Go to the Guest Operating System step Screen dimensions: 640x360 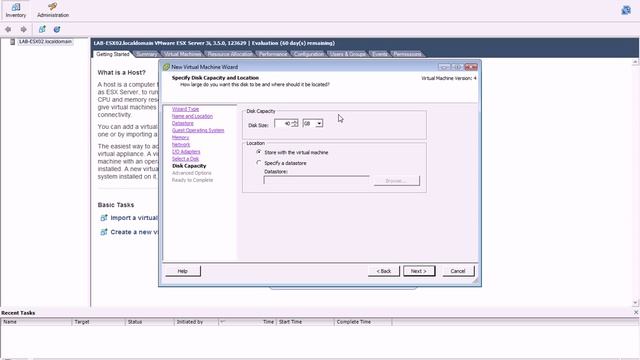click(x=198, y=130)
